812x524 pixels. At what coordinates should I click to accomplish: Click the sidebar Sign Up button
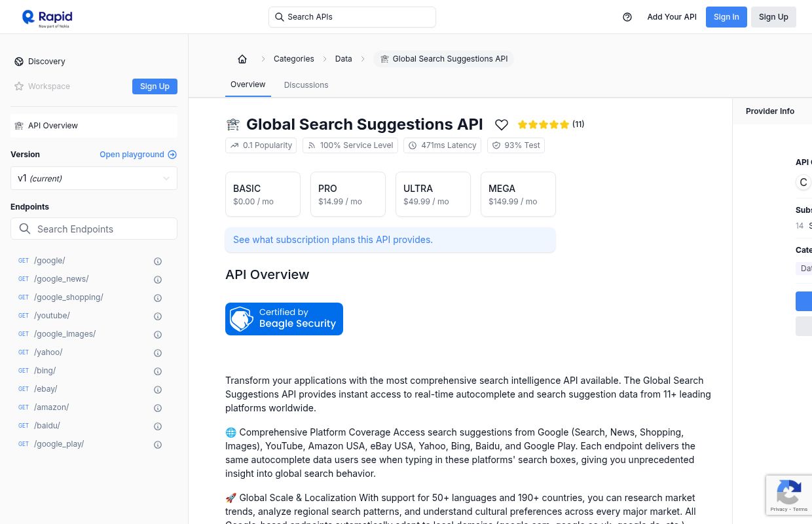pos(155,86)
